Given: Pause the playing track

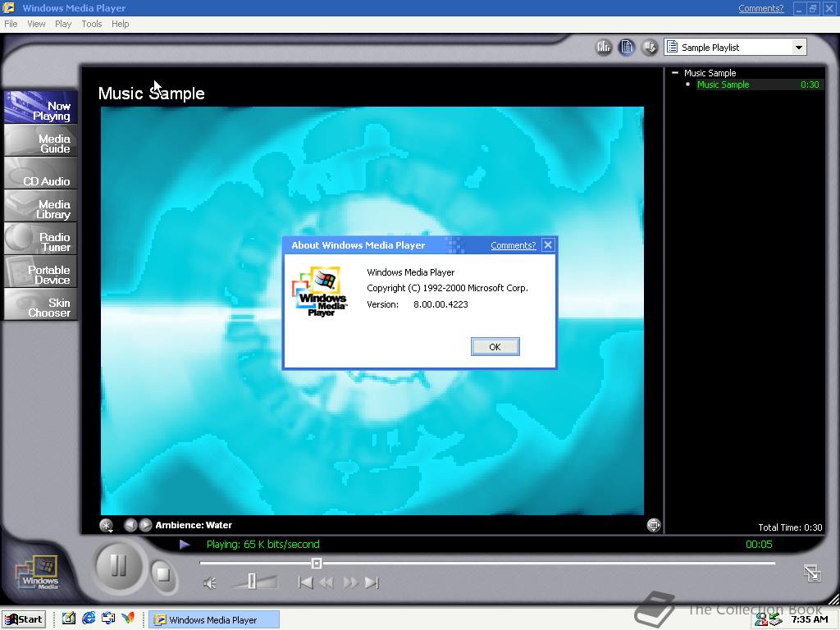Looking at the screenshot, I should [x=118, y=565].
